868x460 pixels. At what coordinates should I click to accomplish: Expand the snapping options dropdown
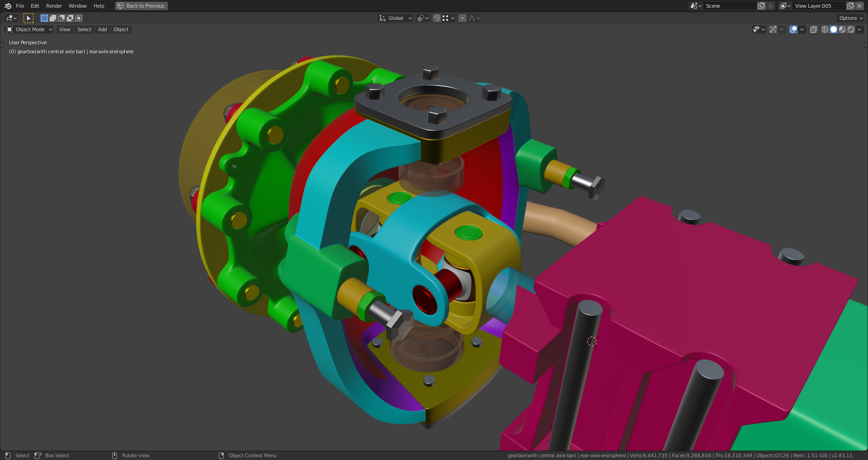448,18
